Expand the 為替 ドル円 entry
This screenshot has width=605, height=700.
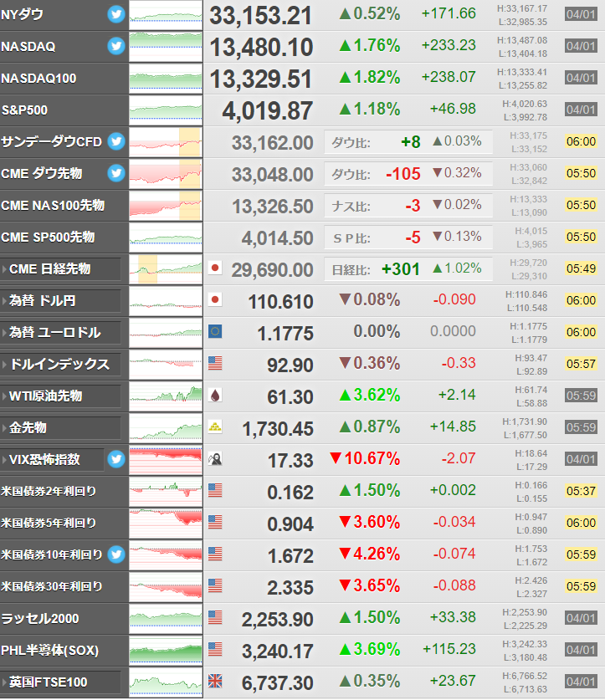pyautogui.click(x=61, y=300)
